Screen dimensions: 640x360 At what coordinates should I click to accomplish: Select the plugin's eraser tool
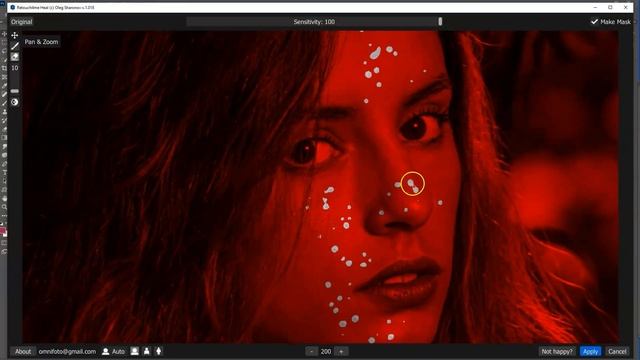[x=15, y=57]
